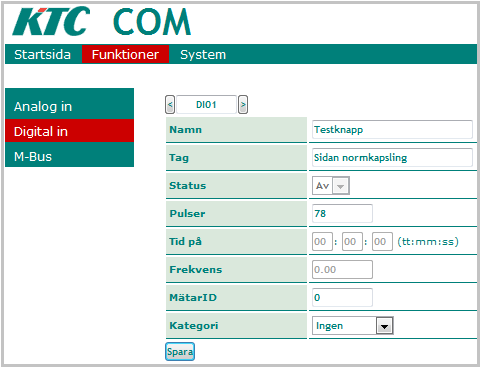Click the Tid på hours field

tap(322, 242)
